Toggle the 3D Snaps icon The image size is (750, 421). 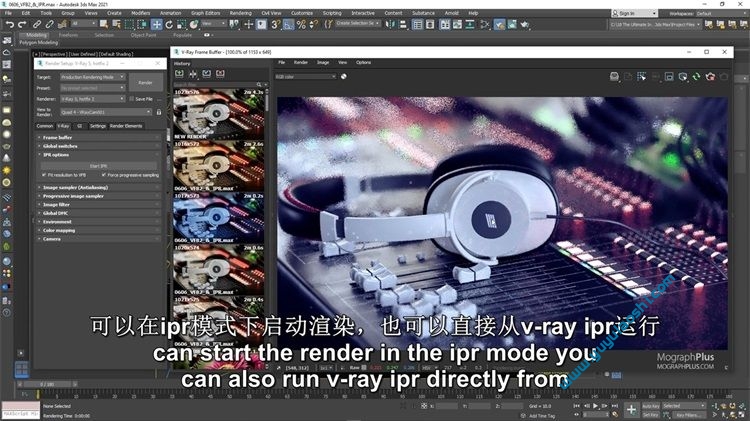click(276, 24)
